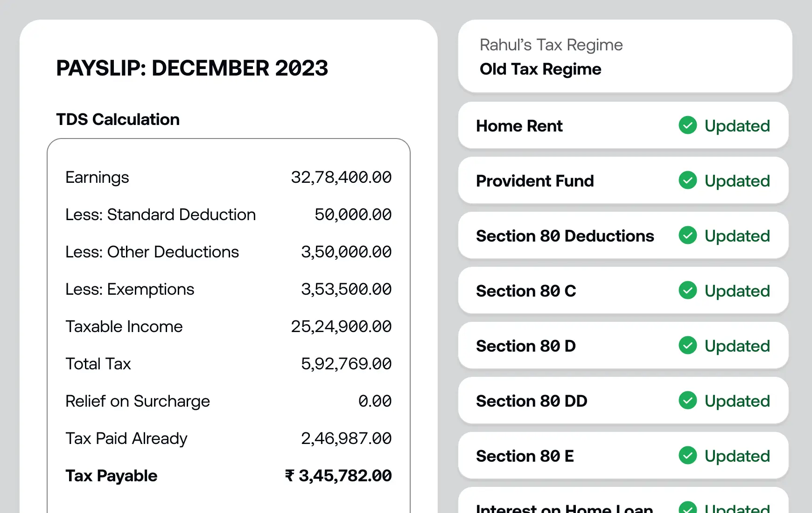Click the checkmark icon for Section 80 Deductions
This screenshot has height=513, width=812.
pyautogui.click(x=687, y=236)
